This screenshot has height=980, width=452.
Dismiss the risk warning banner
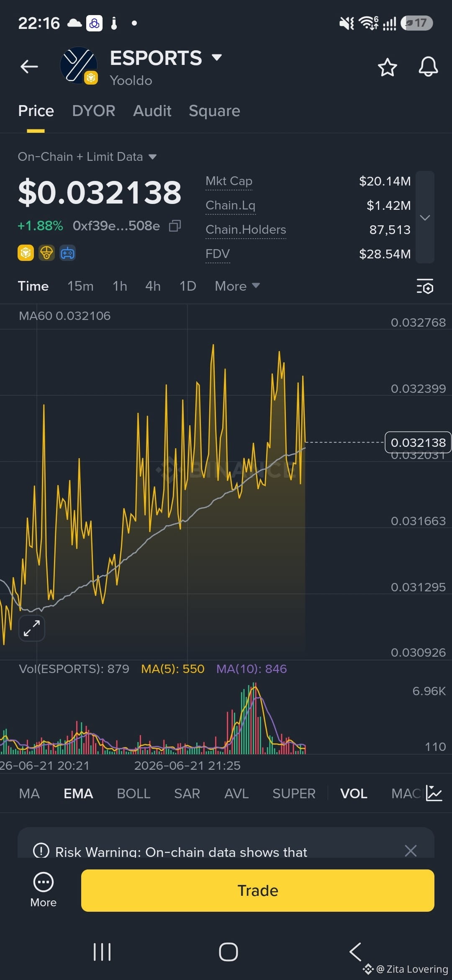coord(411,851)
